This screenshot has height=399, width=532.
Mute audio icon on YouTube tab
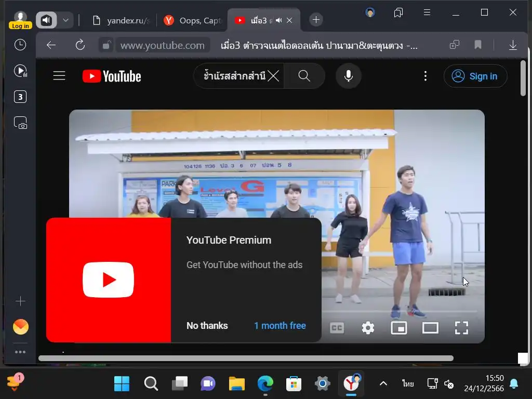(x=279, y=20)
